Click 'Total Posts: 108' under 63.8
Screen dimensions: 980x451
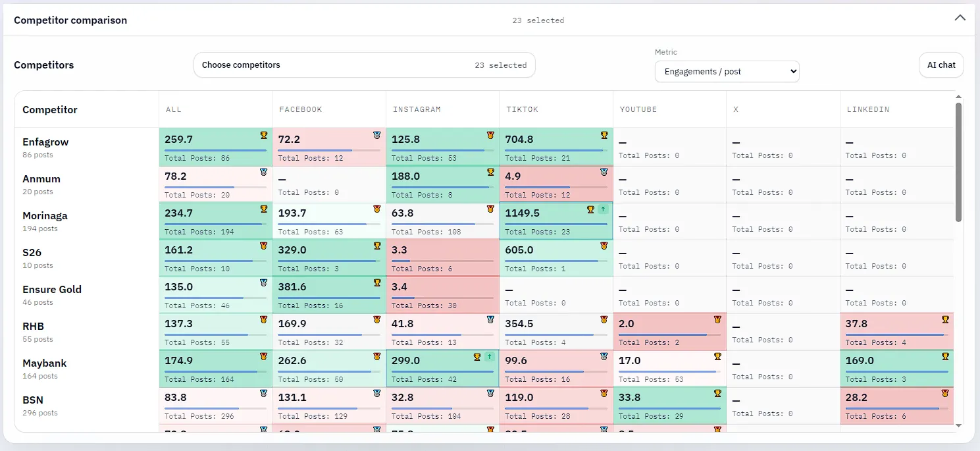(426, 232)
